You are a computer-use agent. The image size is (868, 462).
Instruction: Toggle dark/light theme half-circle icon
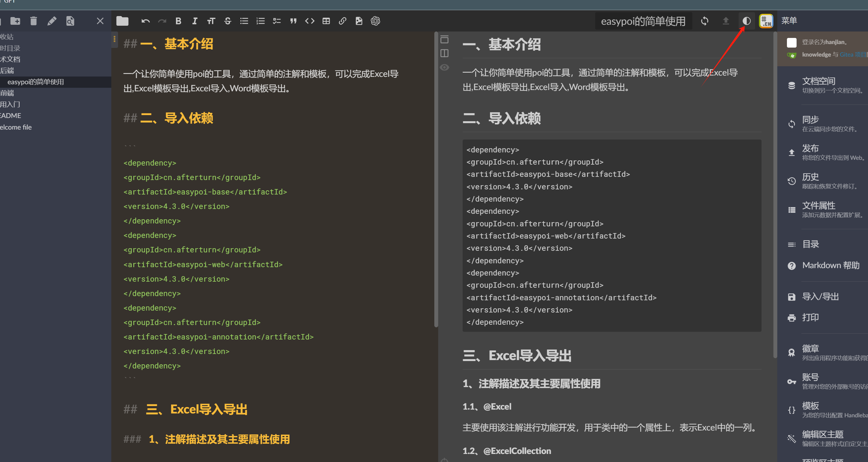click(x=746, y=21)
